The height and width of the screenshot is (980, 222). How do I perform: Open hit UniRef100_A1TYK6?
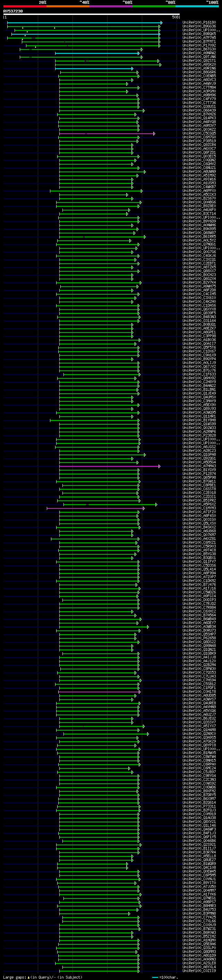(x=199, y=894)
